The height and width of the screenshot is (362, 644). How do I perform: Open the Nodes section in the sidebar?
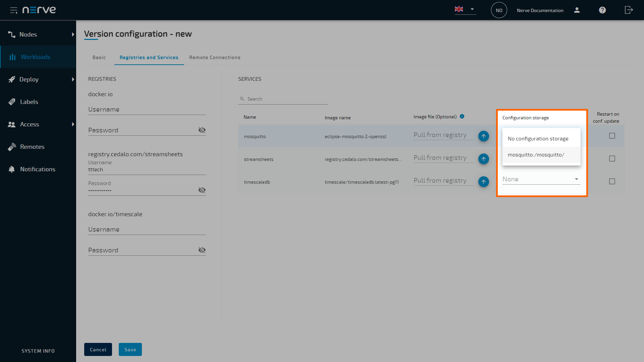(28, 34)
